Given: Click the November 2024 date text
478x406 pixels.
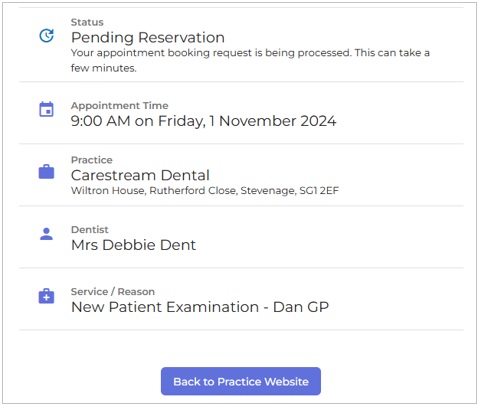Looking at the screenshot, I should coord(277,121).
